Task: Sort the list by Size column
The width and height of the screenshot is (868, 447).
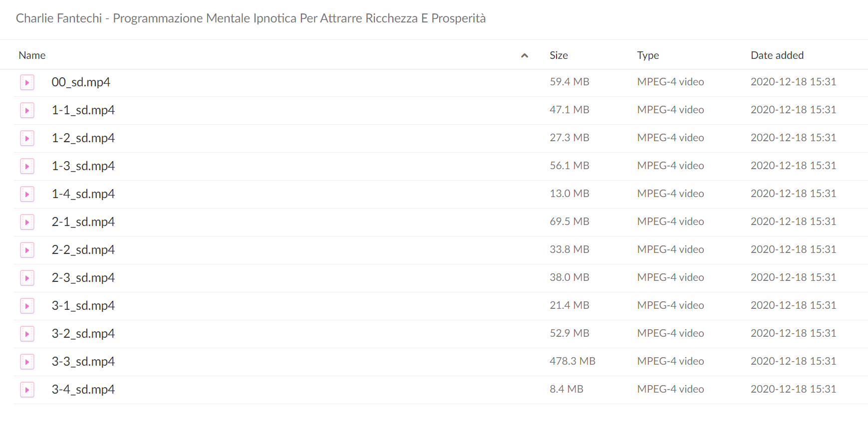Action: coord(559,55)
